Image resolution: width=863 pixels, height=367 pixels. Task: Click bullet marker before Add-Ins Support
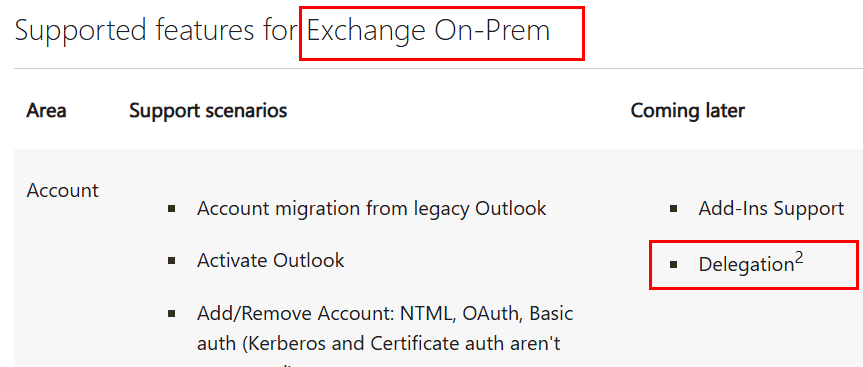pos(673,209)
